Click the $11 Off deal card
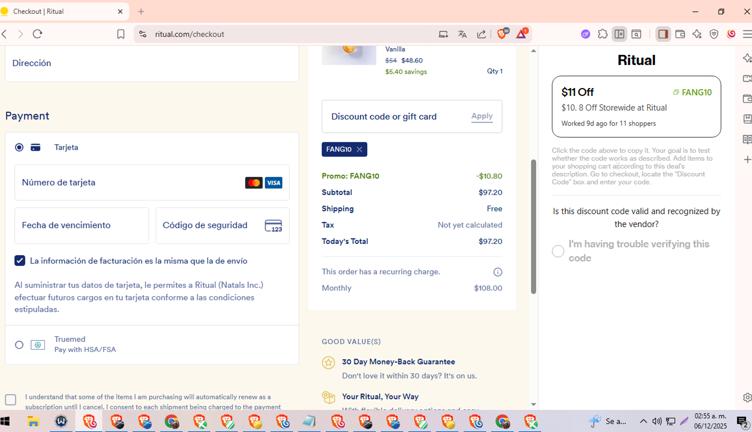This screenshot has width=752, height=432. coord(636,106)
